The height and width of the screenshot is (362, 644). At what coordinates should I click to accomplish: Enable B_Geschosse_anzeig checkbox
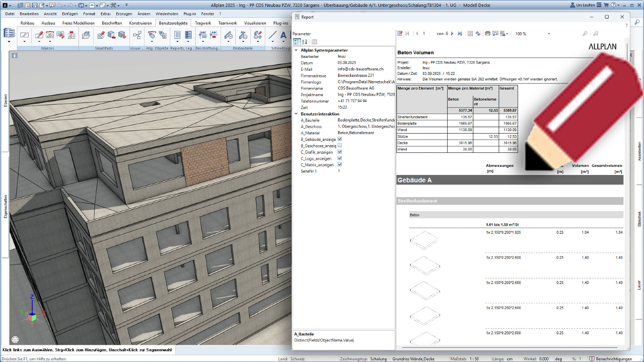click(x=340, y=146)
